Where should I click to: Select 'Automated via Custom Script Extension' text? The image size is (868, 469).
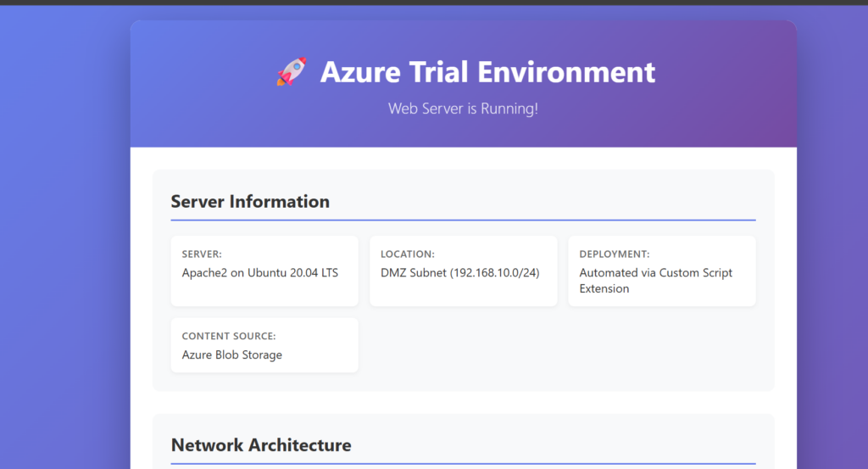tap(655, 280)
